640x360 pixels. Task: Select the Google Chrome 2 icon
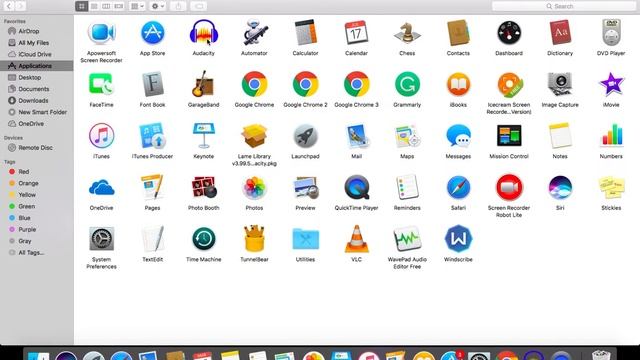305,84
